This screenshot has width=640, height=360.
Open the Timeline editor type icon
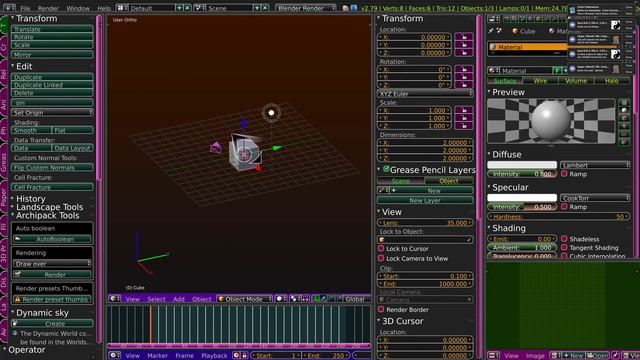coord(114,355)
